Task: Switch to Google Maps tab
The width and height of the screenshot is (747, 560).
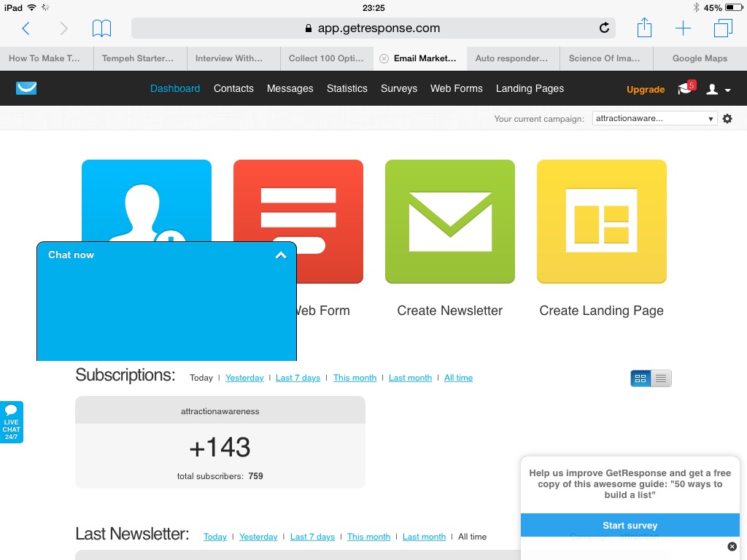Action: point(700,58)
